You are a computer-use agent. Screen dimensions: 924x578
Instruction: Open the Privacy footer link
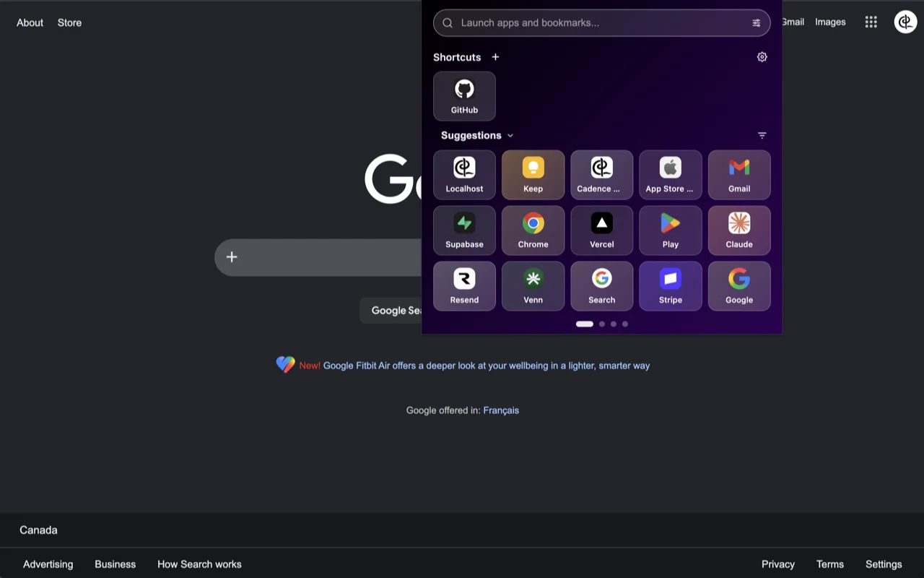pos(778,564)
